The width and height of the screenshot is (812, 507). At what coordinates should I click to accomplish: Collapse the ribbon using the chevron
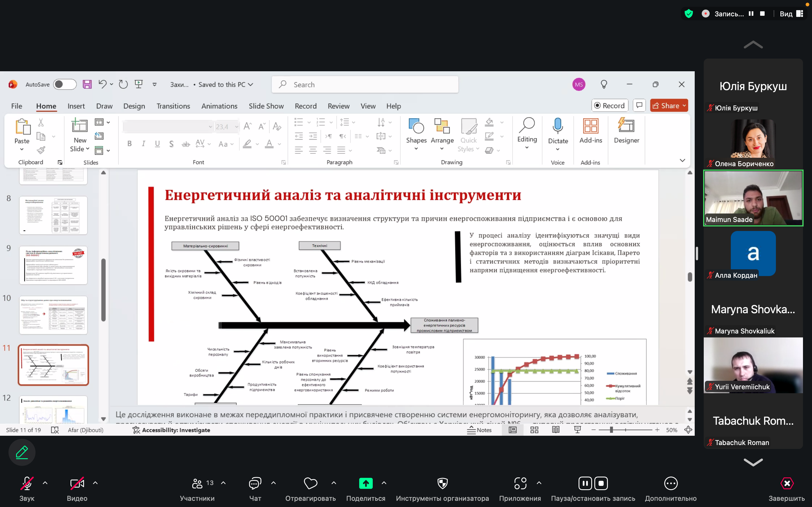point(682,160)
